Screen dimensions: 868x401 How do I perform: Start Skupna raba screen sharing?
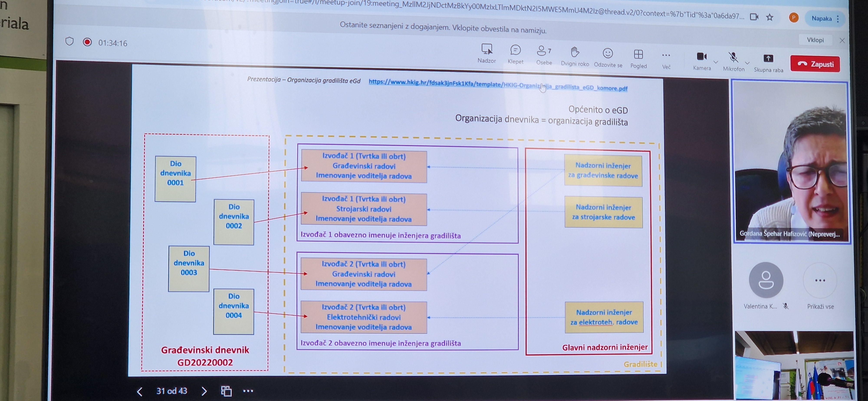[768, 63]
